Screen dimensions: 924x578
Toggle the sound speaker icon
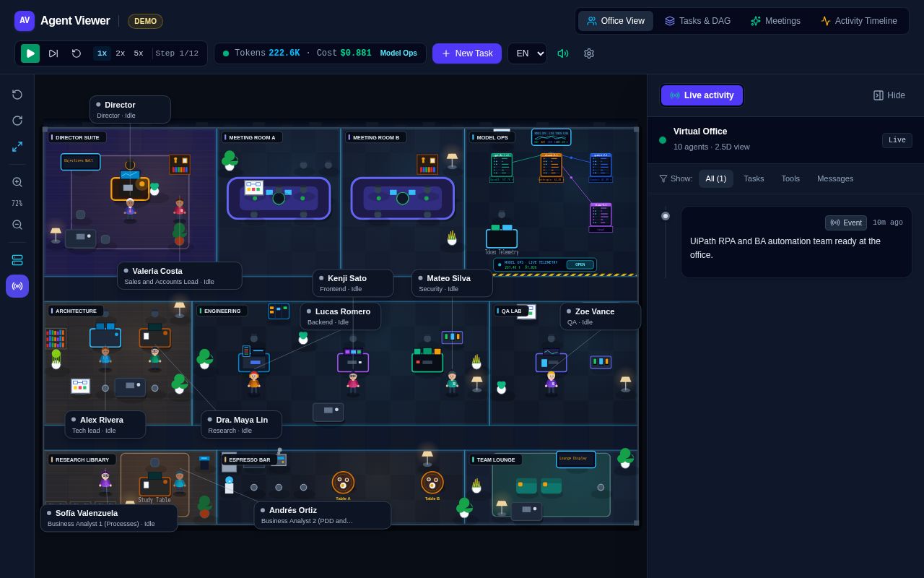(563, 53)
